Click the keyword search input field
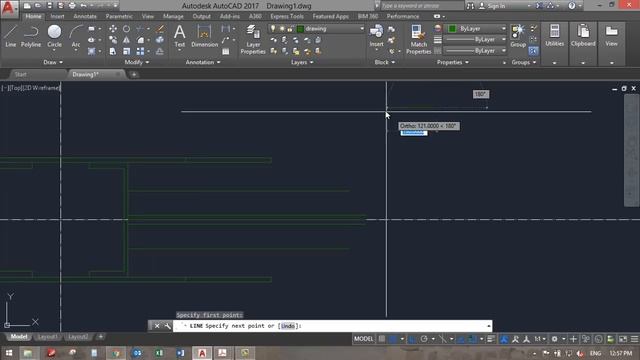Image resolution: width=640 pixels, height=360 pixels. coord(422,6)
